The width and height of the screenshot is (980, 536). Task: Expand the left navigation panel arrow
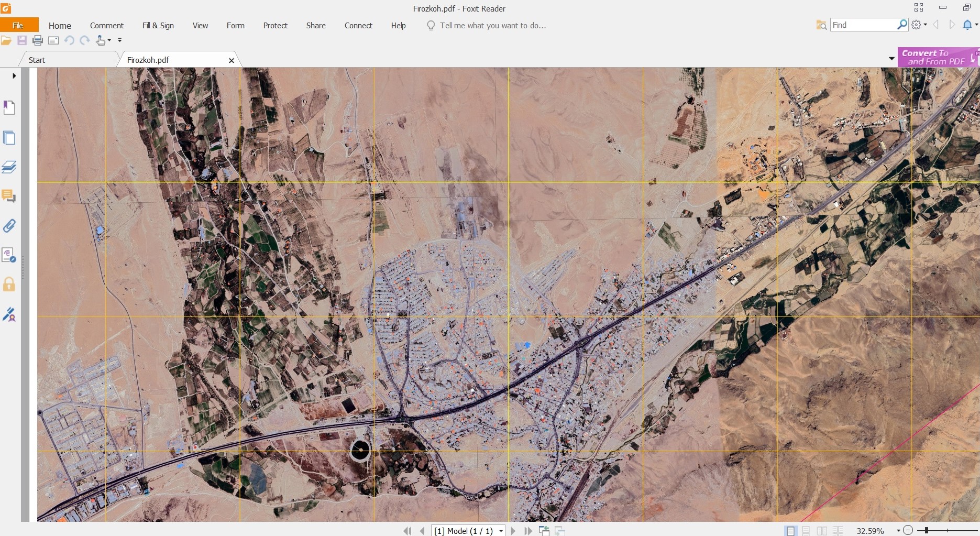pos(14,75)
